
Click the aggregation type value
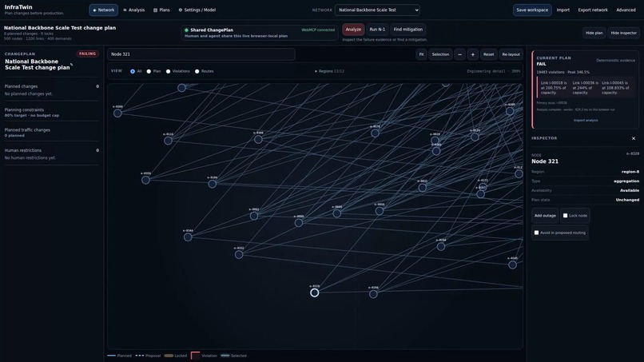626,181
